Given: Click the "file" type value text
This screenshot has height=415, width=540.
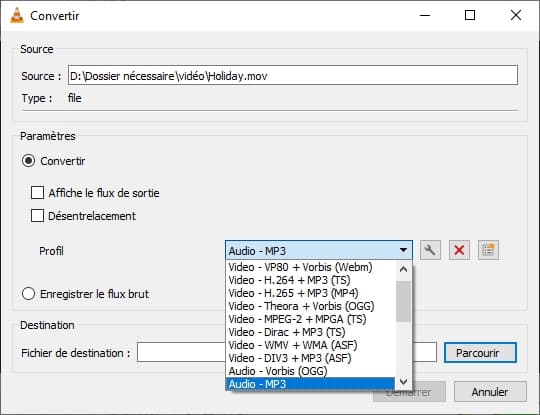Looking at the screenshot, I should coord(74,98).
